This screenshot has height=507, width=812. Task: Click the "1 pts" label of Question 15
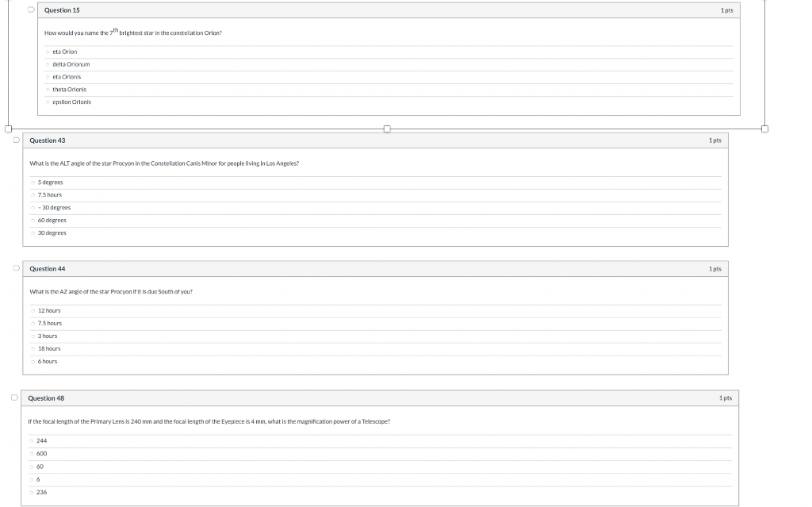[x=726, y=10]
